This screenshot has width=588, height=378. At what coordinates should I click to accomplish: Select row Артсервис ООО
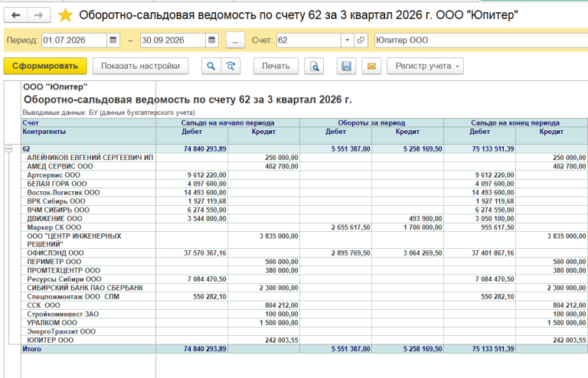click(x=305, y=175)
